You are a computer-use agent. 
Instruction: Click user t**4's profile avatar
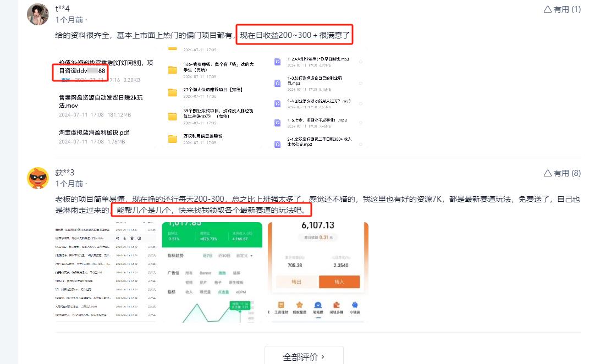[x=38, y=14]
